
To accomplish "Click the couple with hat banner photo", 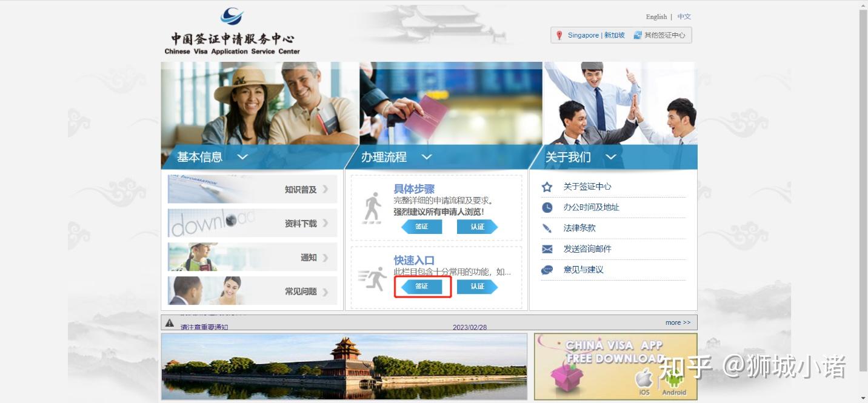I will pos(260,103).
